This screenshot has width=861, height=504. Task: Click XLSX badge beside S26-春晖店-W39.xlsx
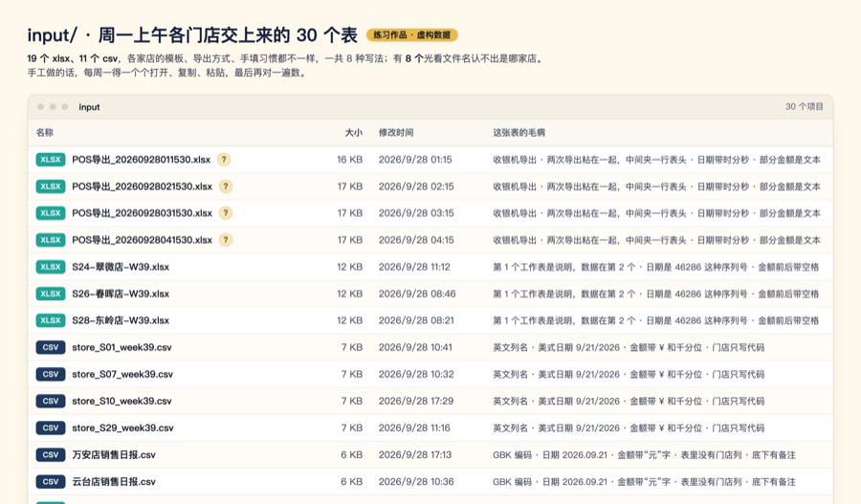pyautogui.click(x=51, y=294)
